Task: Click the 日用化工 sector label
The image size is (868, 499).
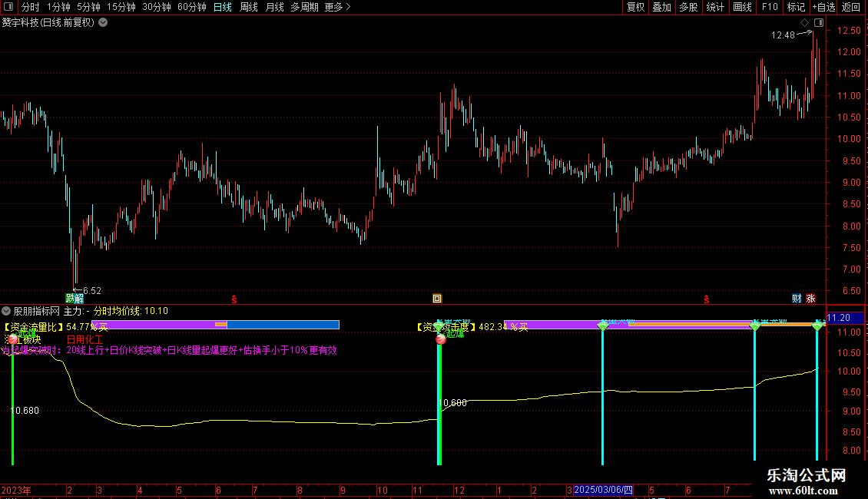Action: pos(84,339)
